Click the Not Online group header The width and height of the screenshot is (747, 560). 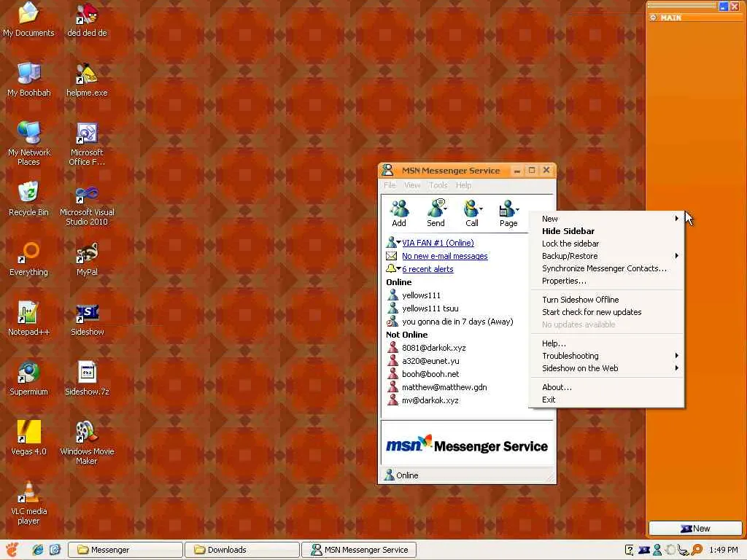pos(407,335)
